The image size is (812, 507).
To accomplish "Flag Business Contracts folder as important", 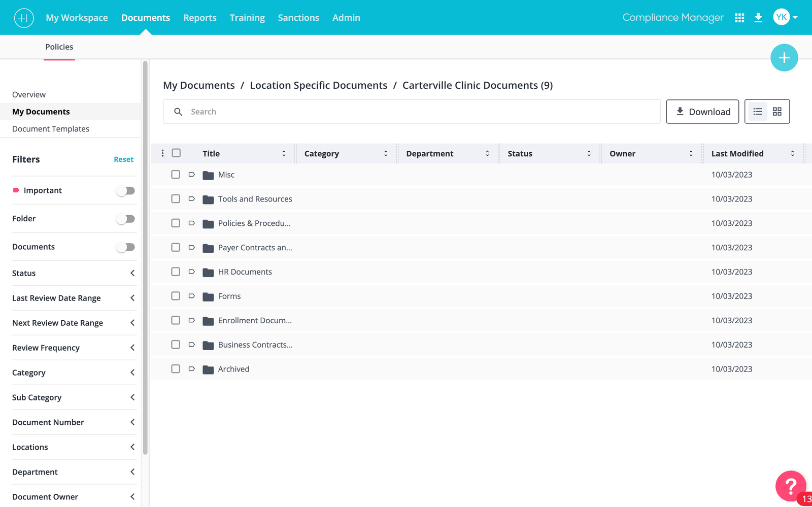I will (191, 345).
